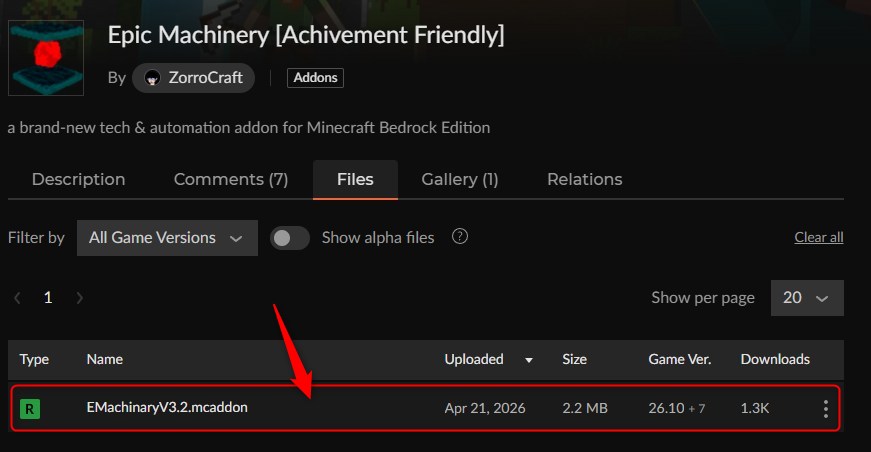Click the Clear all link

pos(818,238)
